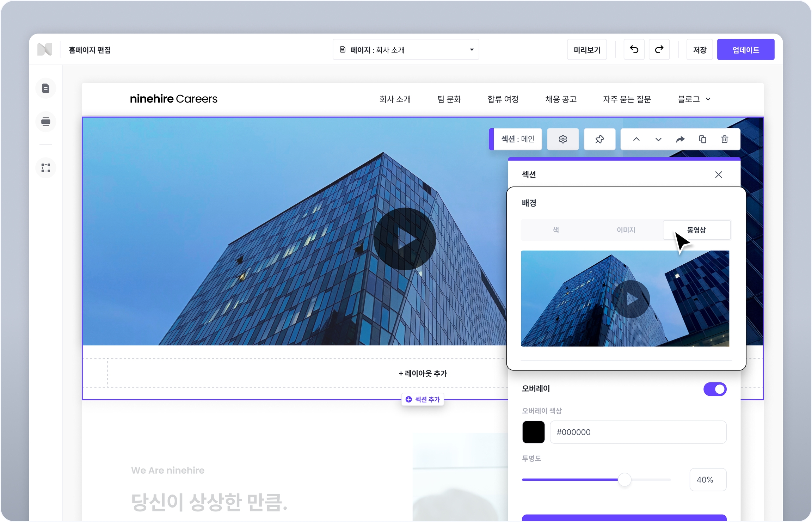Screen dimensions: 812x522
Task: Select the frame/selection tool sidebar icon
Action: [46, 167]
